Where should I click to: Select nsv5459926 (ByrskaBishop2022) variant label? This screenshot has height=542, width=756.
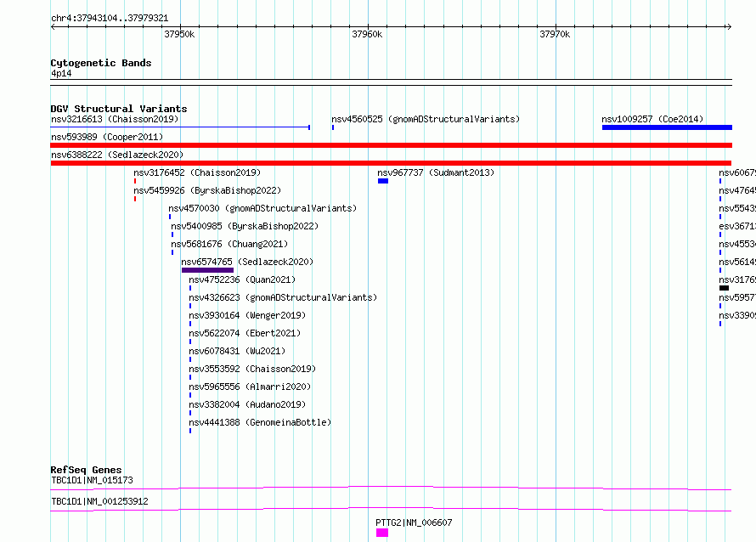pos(207,190)
